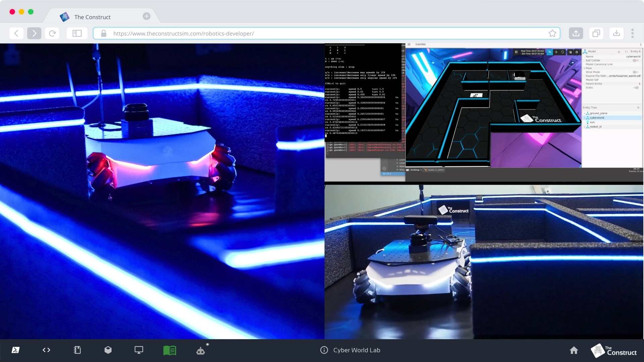This screenshot has height=362, width=644.
Task: Open the green course notes icon
Action: (169, 350)
